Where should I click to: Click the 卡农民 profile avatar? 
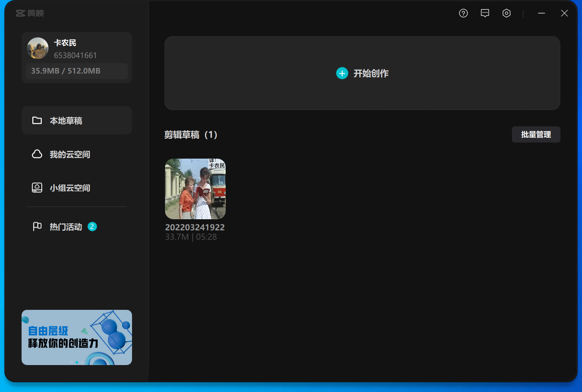pos(38,48)
